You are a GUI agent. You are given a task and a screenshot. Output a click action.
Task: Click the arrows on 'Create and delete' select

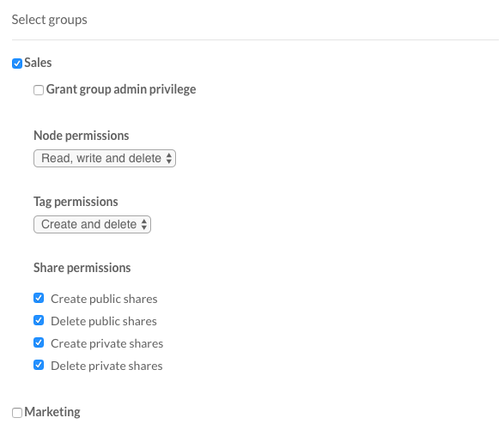[144, 224]
